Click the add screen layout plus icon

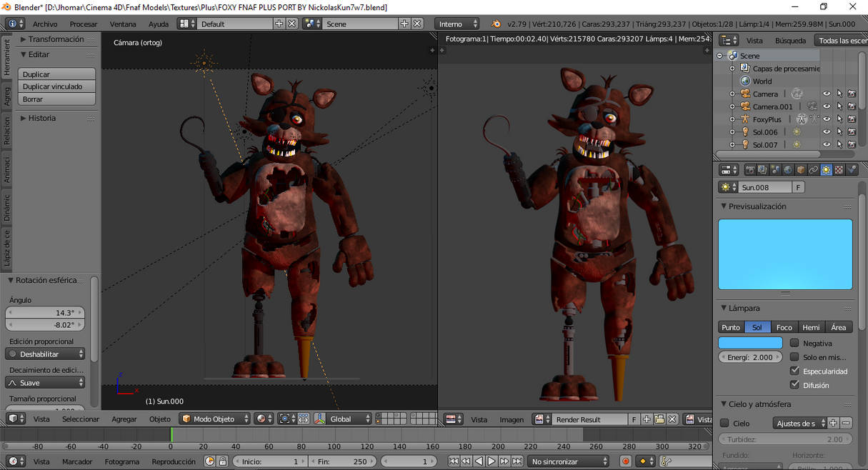(x=279, y=24)
